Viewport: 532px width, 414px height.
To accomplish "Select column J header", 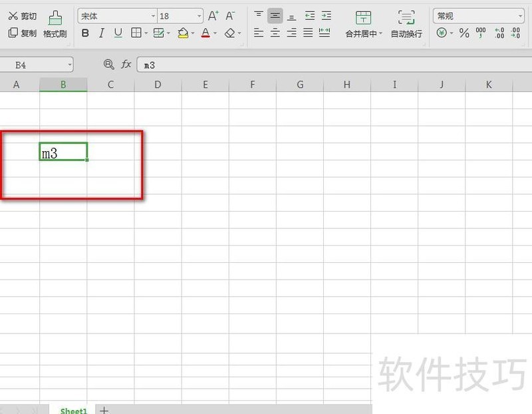I will point(442,85).
